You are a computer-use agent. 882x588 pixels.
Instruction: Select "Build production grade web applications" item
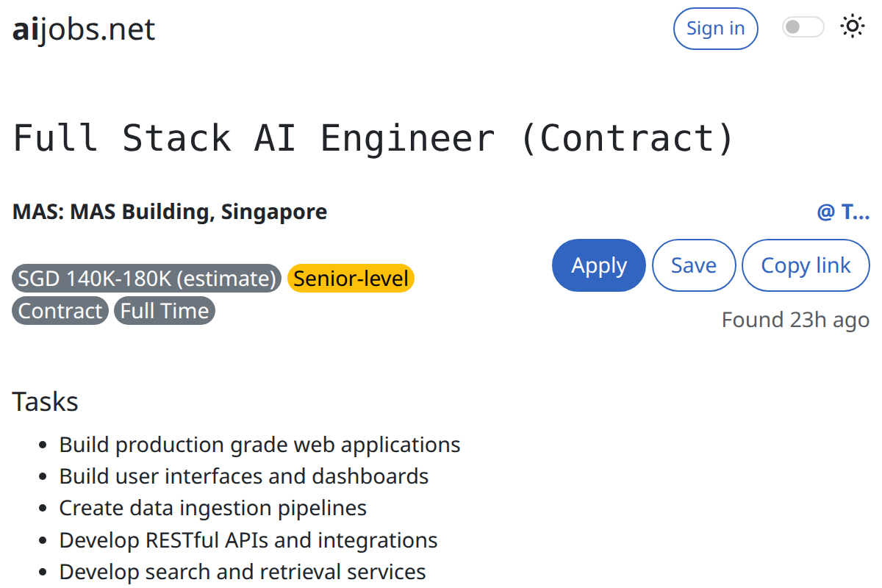[259, 445]
